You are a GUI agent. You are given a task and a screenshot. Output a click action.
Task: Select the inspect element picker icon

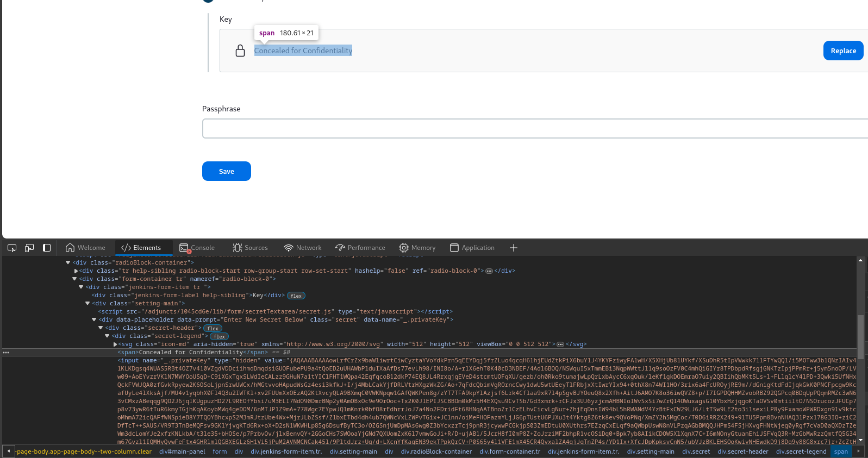click(x=12, y=248)
